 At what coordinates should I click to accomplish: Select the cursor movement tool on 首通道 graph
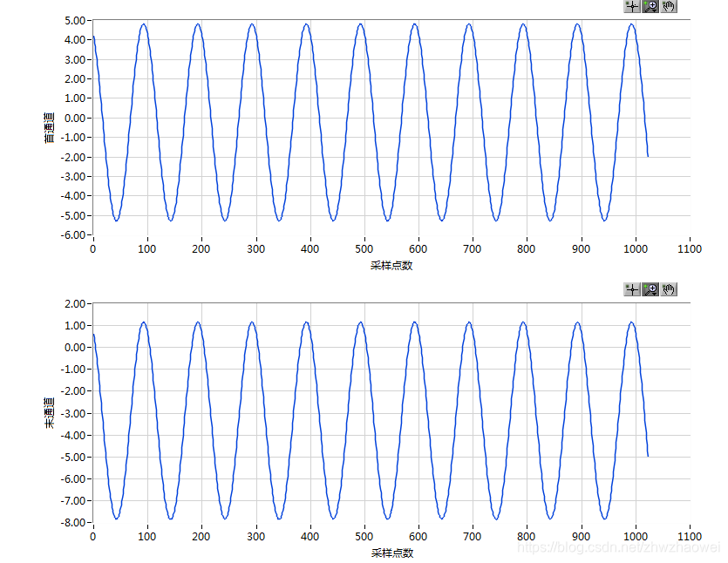coord(632,6)
